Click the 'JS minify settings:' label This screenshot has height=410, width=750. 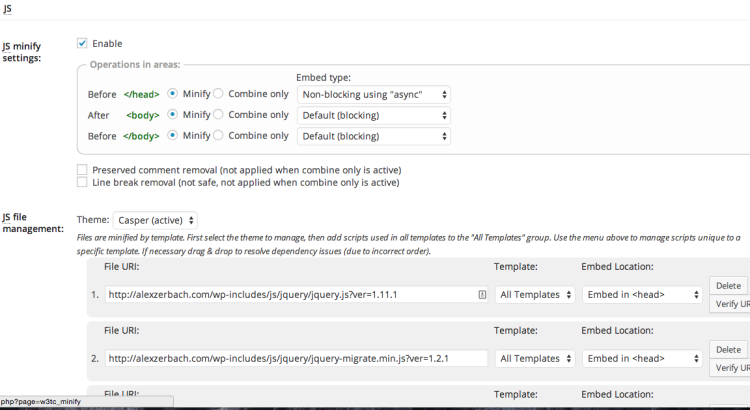click(22, 52)
